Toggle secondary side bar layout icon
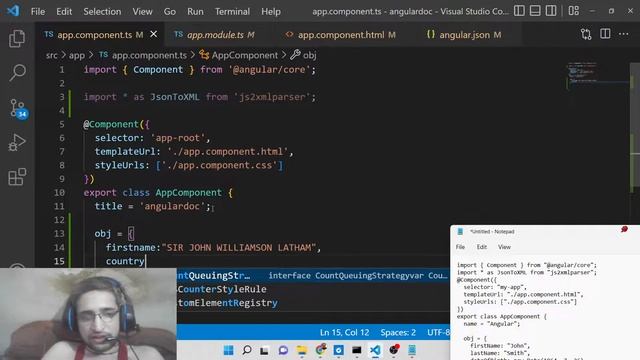Screen dimensions: 640x360 (551, 11)
